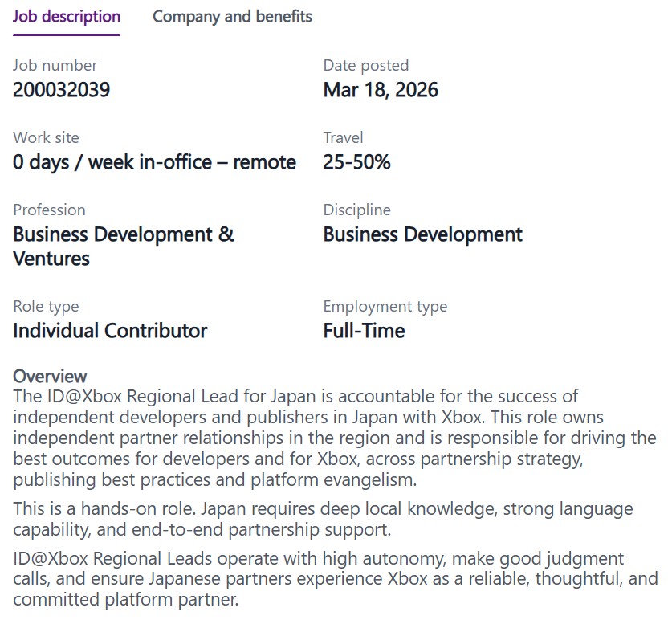The height and width of the screenshot is (628, 672).
Task: Select the Date posted label
Action: click(x=365, y=65)
